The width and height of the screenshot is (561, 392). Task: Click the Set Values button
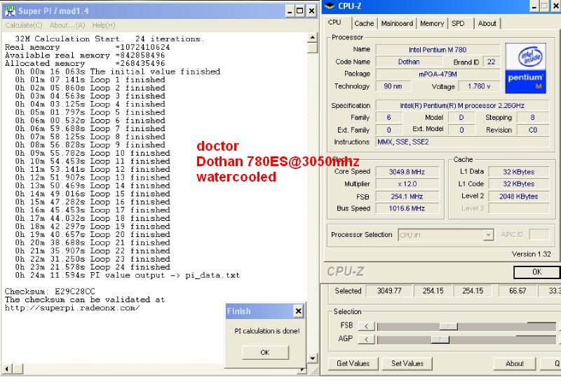click(407, 363)
